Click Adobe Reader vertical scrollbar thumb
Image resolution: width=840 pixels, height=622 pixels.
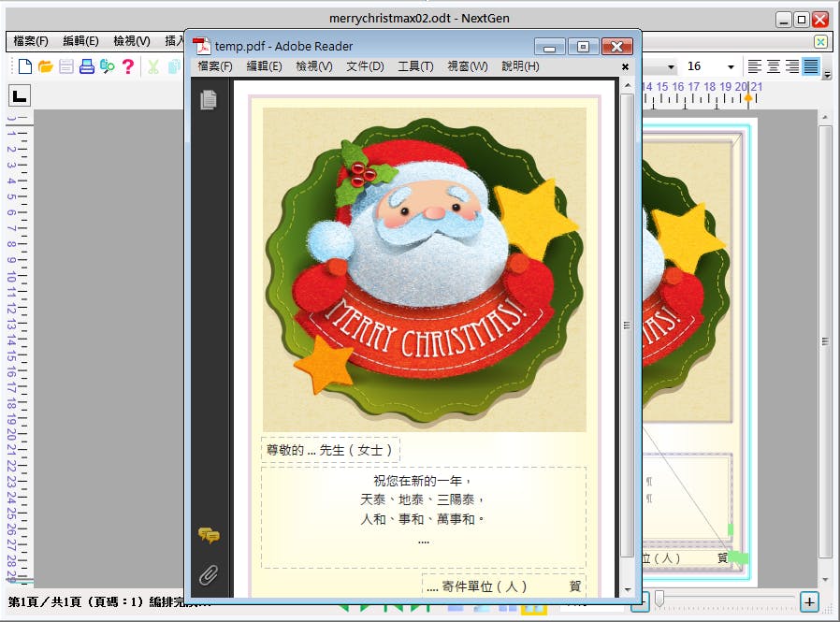628,325
